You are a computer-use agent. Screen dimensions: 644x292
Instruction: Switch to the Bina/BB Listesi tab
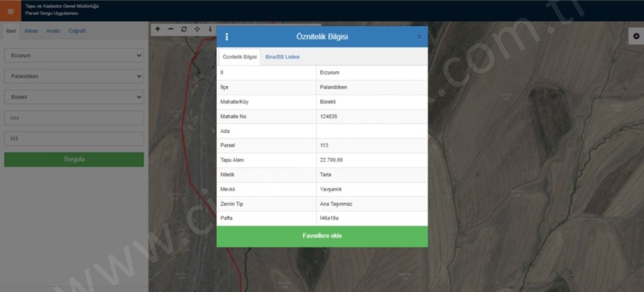(283, 57)
